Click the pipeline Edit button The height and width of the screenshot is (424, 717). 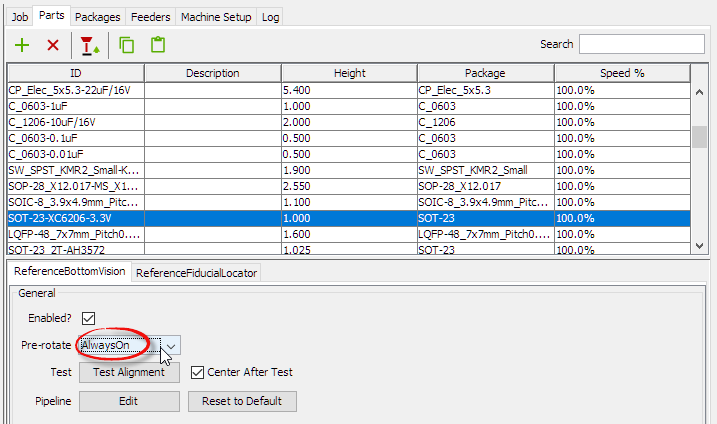129,401
